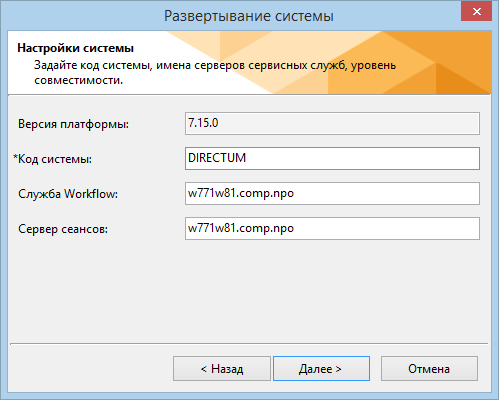Click the orange geometric banner graphic
The width and height of the screenshot is (499, 400).
click(x=367, y=63)
